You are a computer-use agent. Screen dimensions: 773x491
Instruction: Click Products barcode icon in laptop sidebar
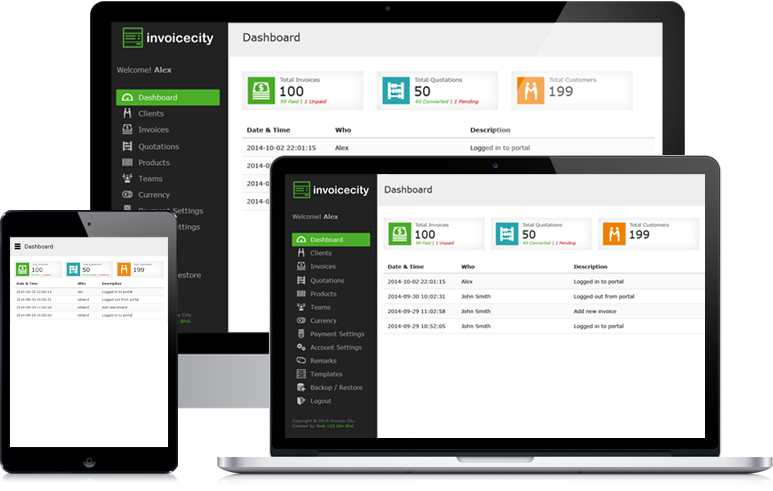click(301, 293)
